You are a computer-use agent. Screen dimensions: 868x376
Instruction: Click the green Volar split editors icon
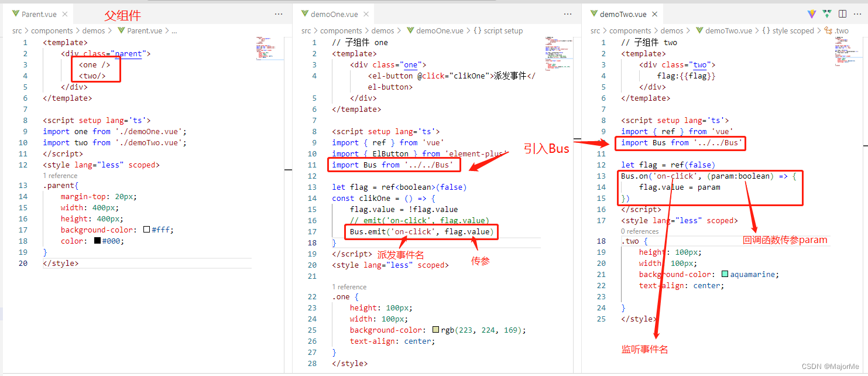point(827,14)
